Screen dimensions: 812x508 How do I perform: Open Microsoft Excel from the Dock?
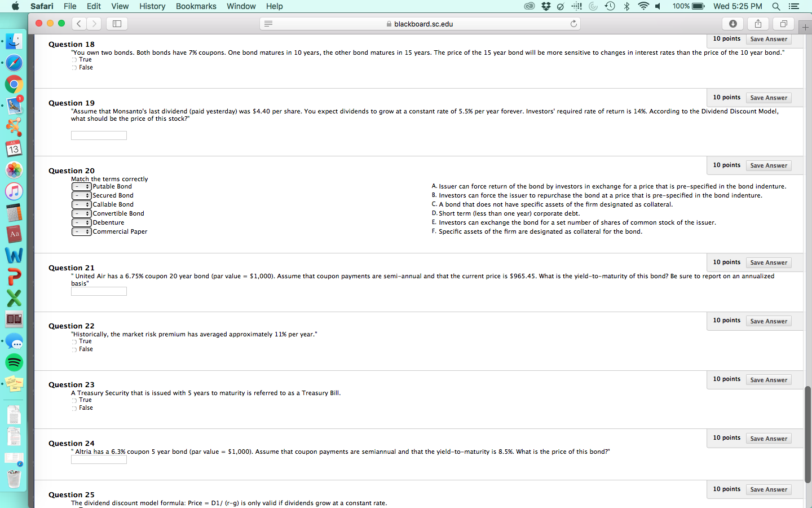click(14, 298)
